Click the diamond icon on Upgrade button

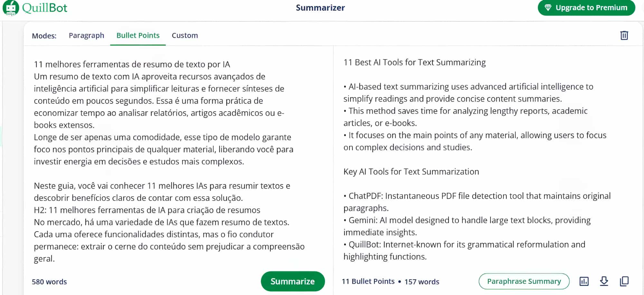[x=548, y=7]
